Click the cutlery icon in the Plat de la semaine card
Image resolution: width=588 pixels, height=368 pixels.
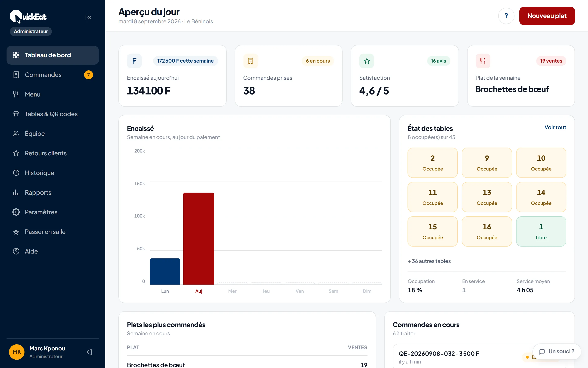click(x=483, y=61)
